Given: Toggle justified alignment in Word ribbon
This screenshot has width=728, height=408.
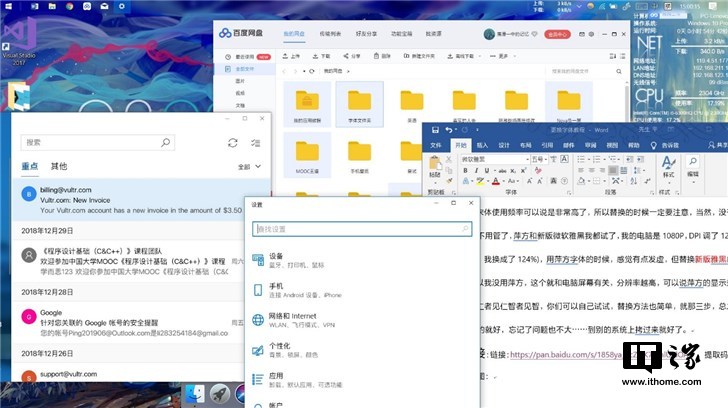Looking at the screenshot, I should tap(613, 170).
